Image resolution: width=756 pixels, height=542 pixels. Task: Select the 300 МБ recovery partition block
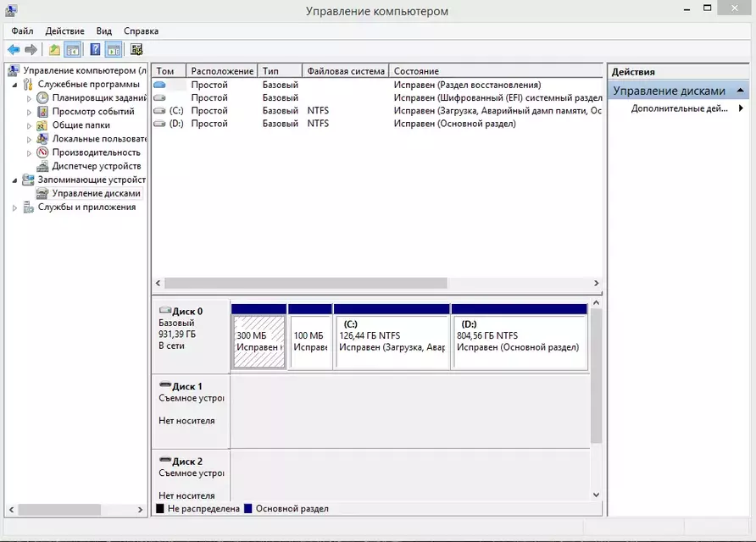point(258,341)
